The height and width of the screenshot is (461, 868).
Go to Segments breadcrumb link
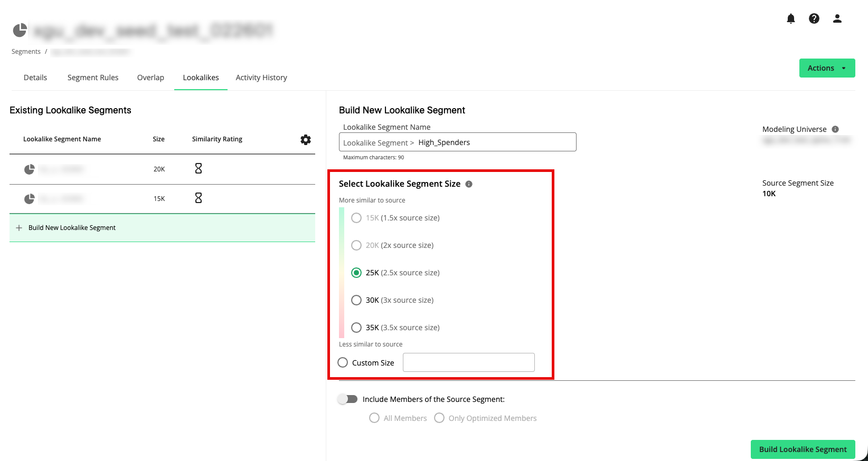(26, 52)
